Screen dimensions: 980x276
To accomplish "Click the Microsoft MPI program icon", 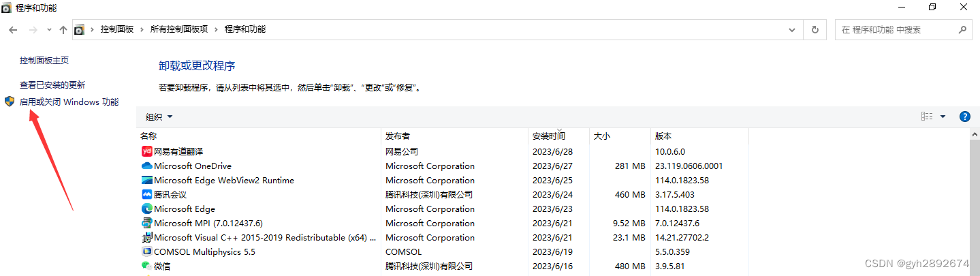I will tap(146, 223).
